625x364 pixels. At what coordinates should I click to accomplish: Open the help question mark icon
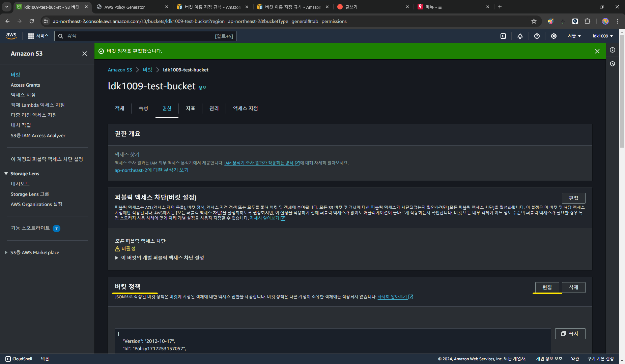537,36
